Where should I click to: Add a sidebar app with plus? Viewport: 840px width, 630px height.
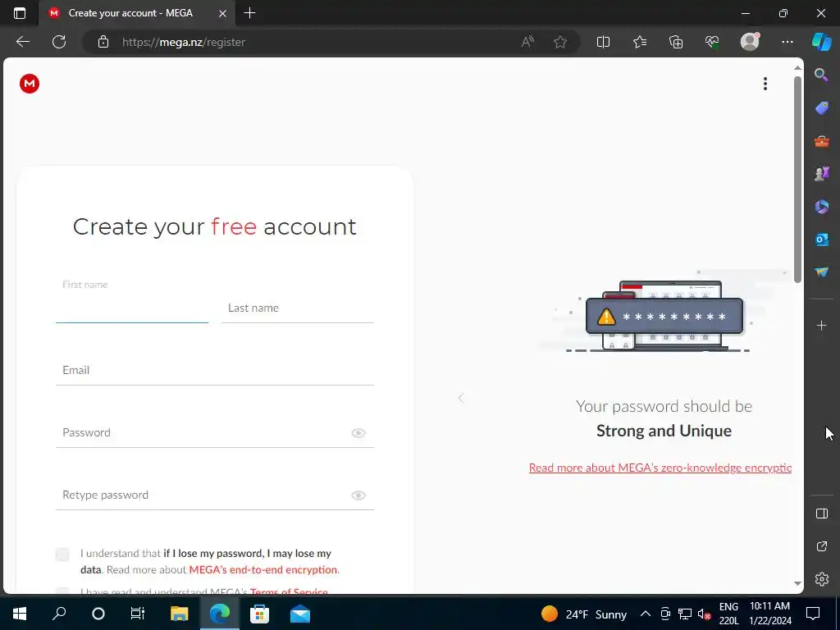pyautogui.click(x=821, y=325)
